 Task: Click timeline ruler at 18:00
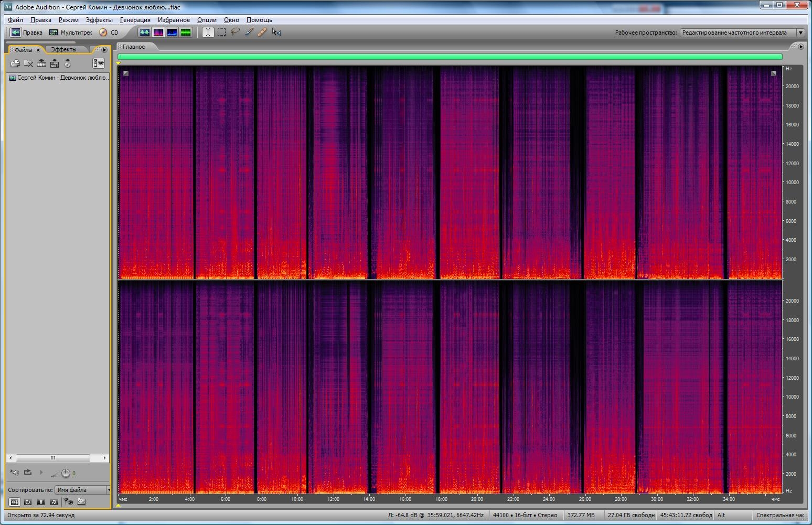pyautogui.click(x=441, y=499)
